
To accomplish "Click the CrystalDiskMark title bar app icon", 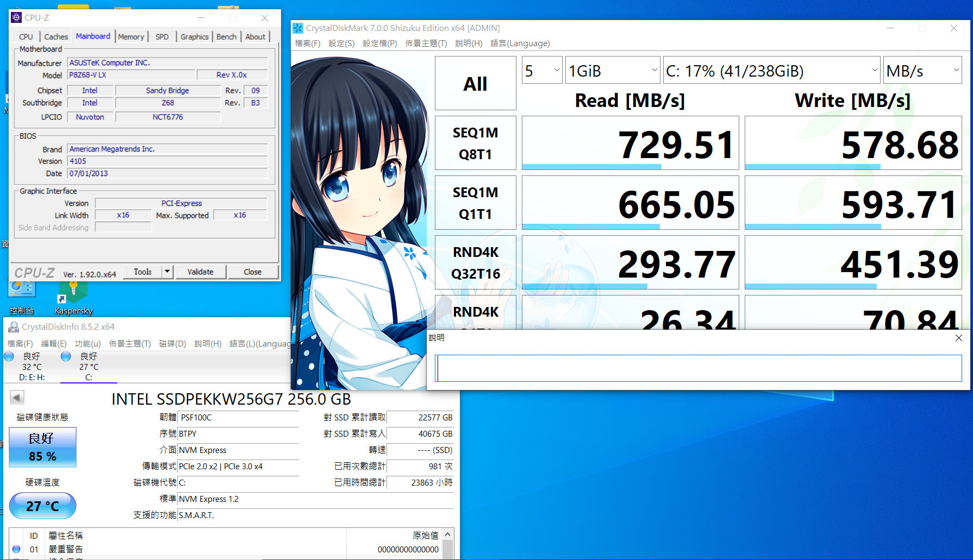I will click(298, 28).
